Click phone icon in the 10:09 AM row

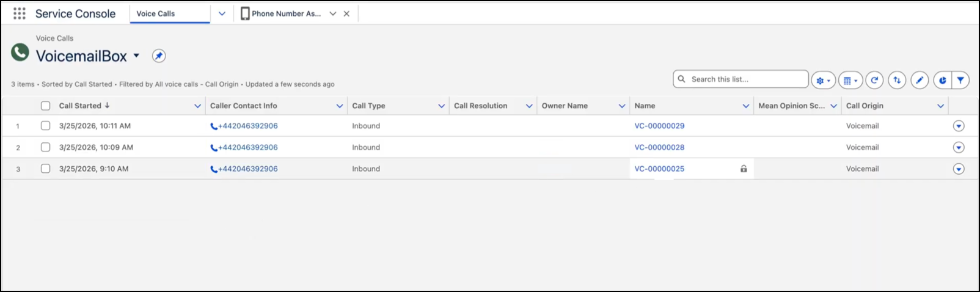click(x=214, y=148)
